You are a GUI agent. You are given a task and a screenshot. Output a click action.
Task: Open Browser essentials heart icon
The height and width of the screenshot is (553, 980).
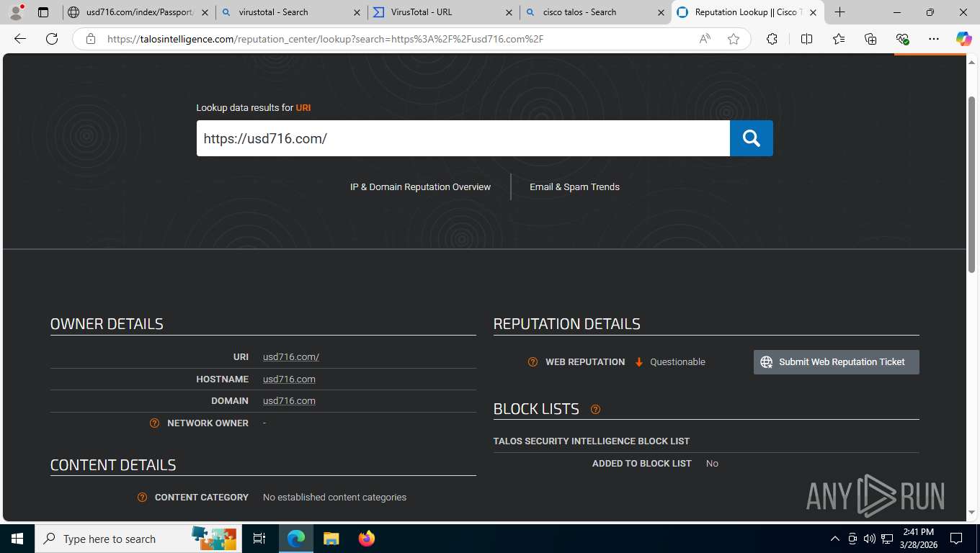tap(902, 40)
